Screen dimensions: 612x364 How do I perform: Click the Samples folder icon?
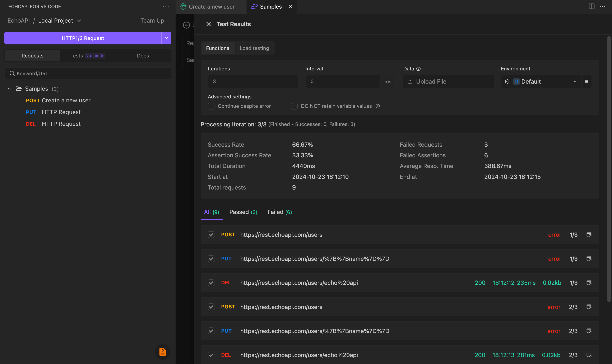[19, 89]
